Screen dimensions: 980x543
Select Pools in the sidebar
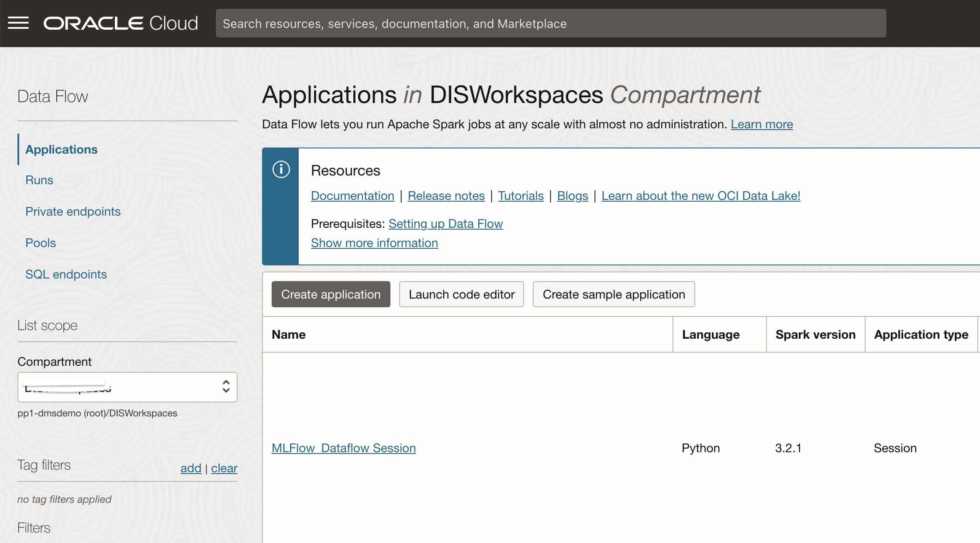point(40,243)
